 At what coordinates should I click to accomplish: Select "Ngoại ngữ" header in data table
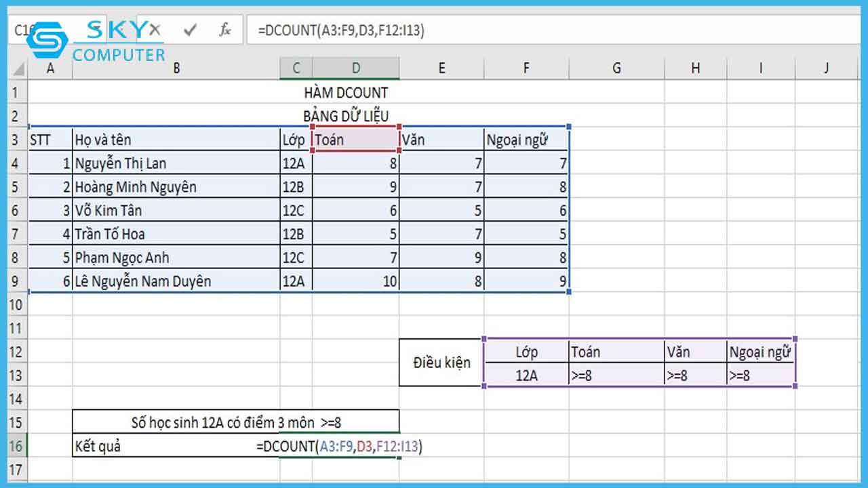pyautogui.click(x=526, y=140)
